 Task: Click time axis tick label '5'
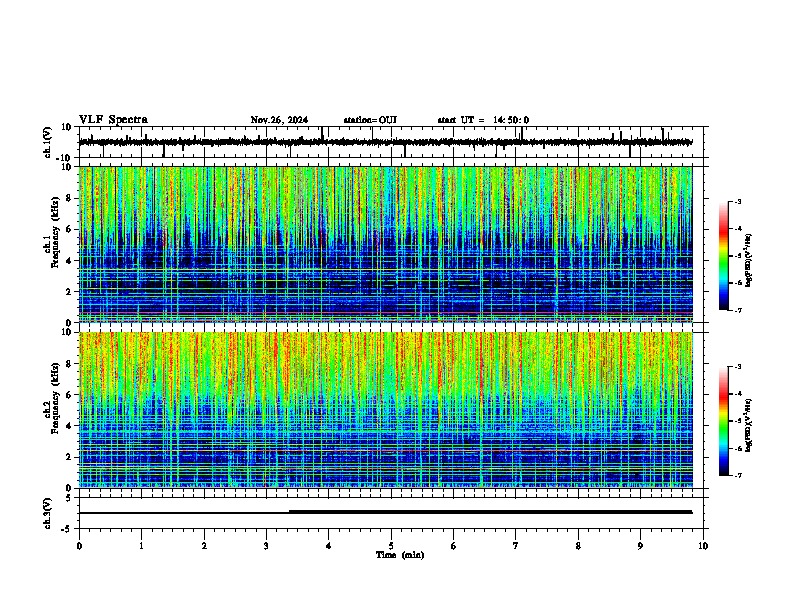(391, 546)
